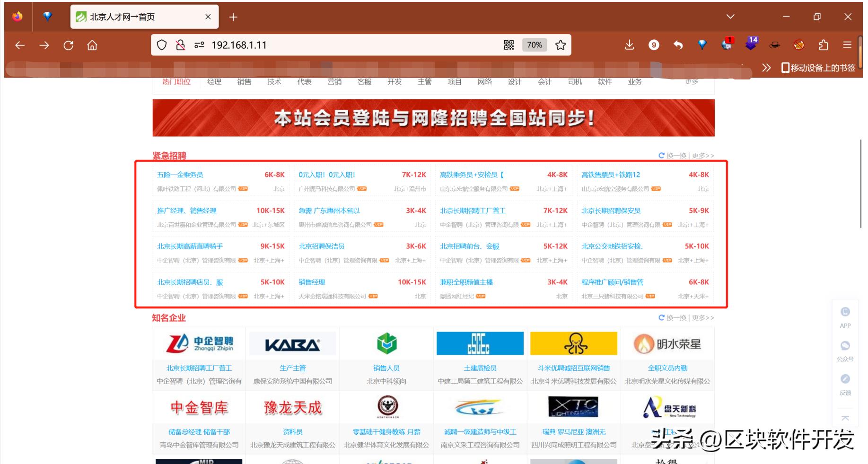Click the shield tracking-protection icon in address bar

click(162, 45)
